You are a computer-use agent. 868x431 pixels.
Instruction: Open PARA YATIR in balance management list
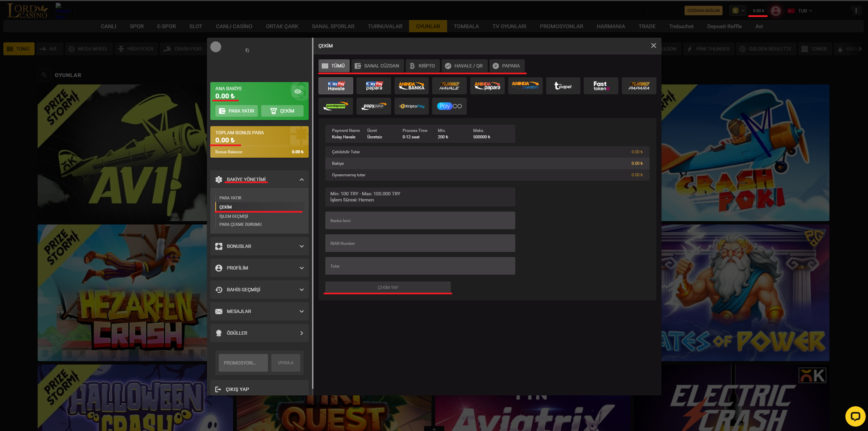pos(230,198)
